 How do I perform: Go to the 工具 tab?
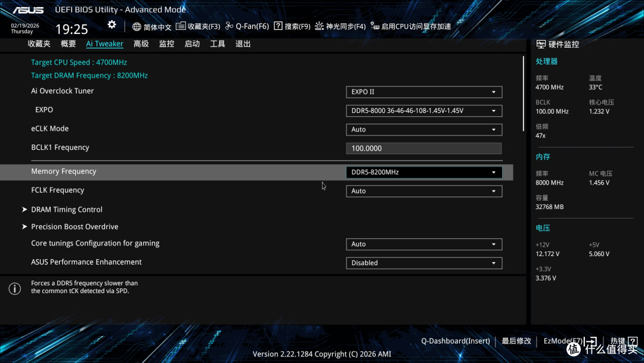217,44
